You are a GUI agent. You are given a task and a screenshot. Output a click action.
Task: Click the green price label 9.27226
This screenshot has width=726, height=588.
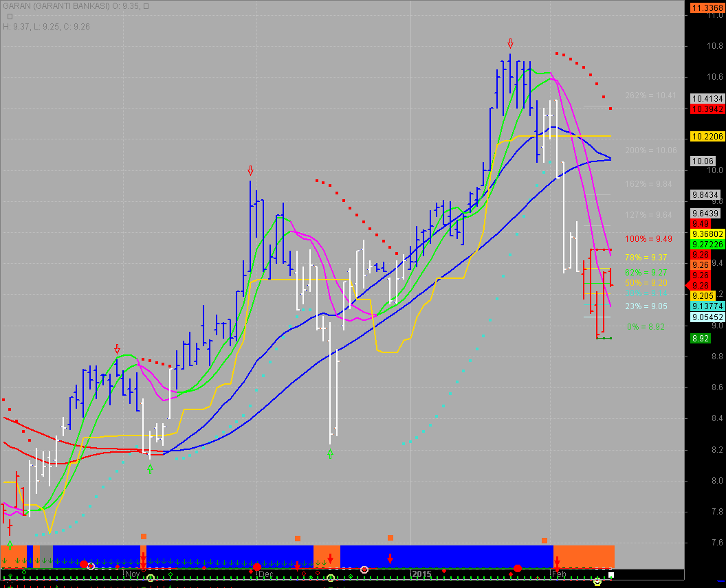coord(706,244)
